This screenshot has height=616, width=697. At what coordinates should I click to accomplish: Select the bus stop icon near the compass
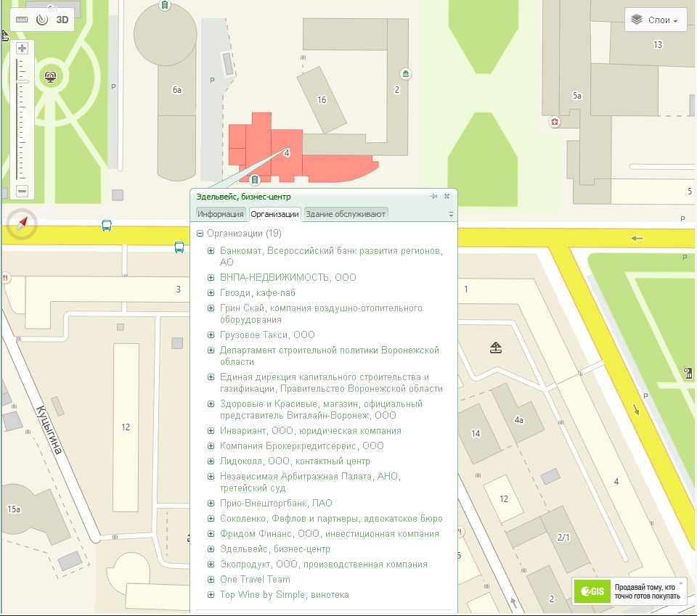[x=107, y=226]
